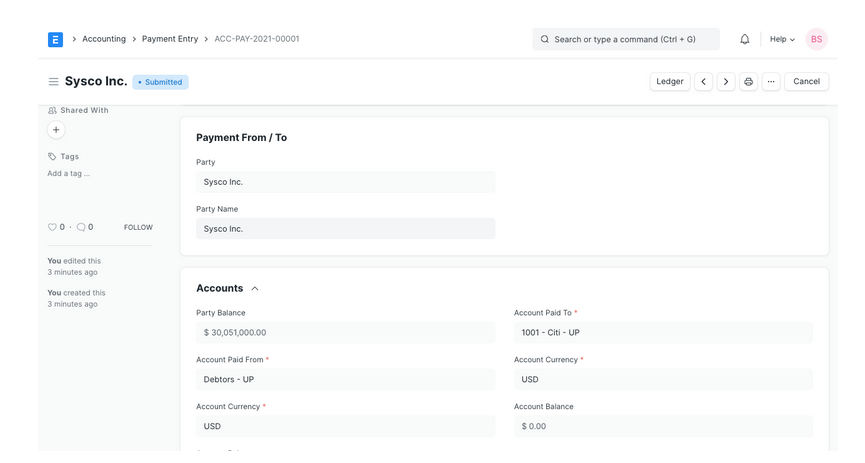Print this payment entry
The height and width of the screenshot is (463, 865).
[748, 82]
